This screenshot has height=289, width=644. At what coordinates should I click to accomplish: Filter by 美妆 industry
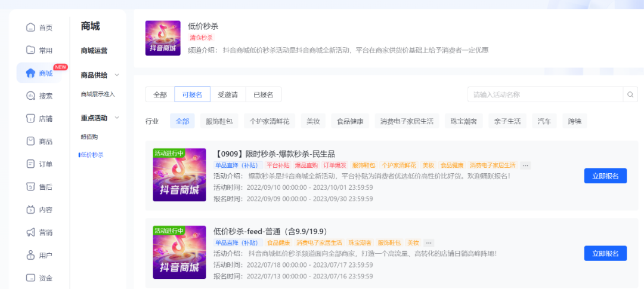tap(313, 121)
